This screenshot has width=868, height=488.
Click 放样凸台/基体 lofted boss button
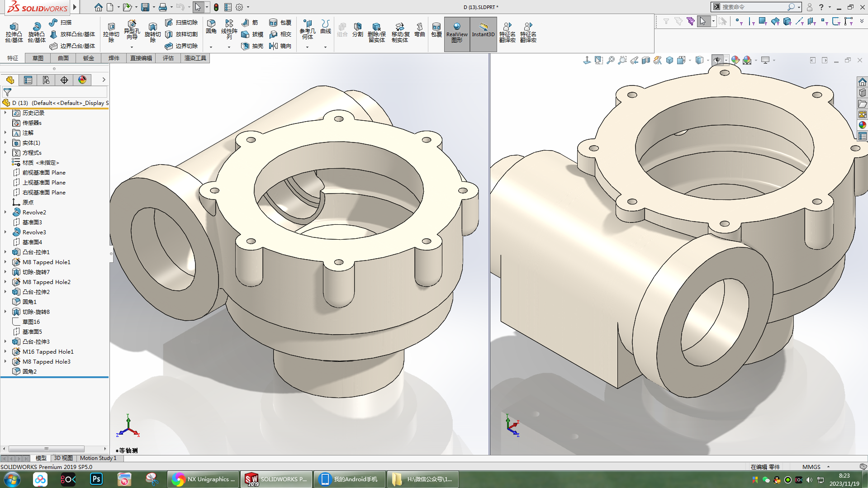(x=72, y=34)
